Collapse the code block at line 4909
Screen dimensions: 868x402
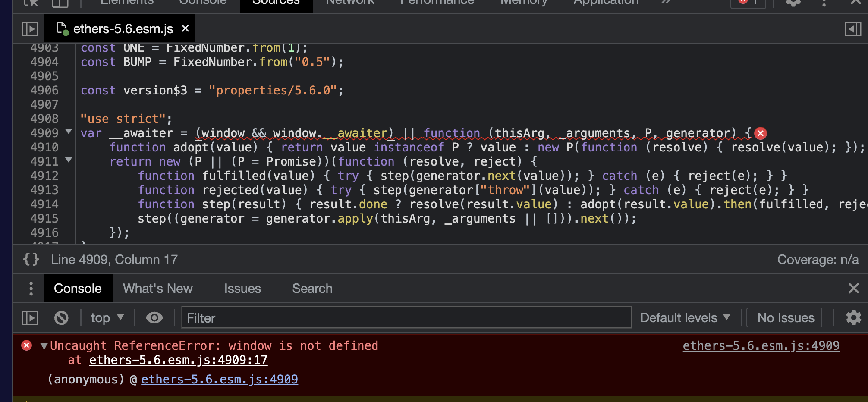(x=68, y=131)
